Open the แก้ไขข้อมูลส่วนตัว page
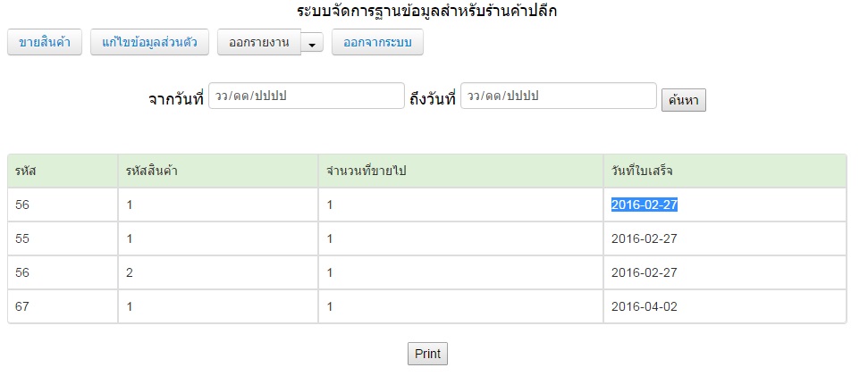The image size is (868, 376). click(150, 43)
